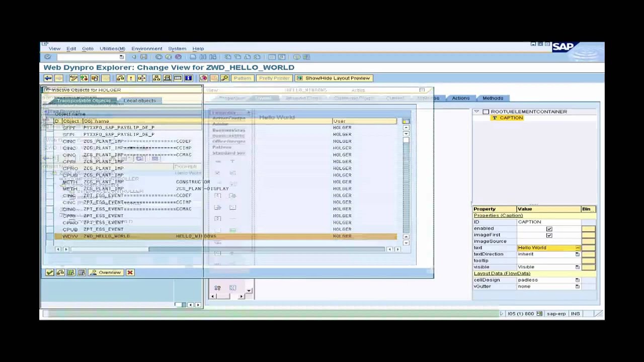Collapse the ROOTUIELEMENTCONTAINER node
The width and height of the screenshot is (644, 362).
tap(476, 112)
